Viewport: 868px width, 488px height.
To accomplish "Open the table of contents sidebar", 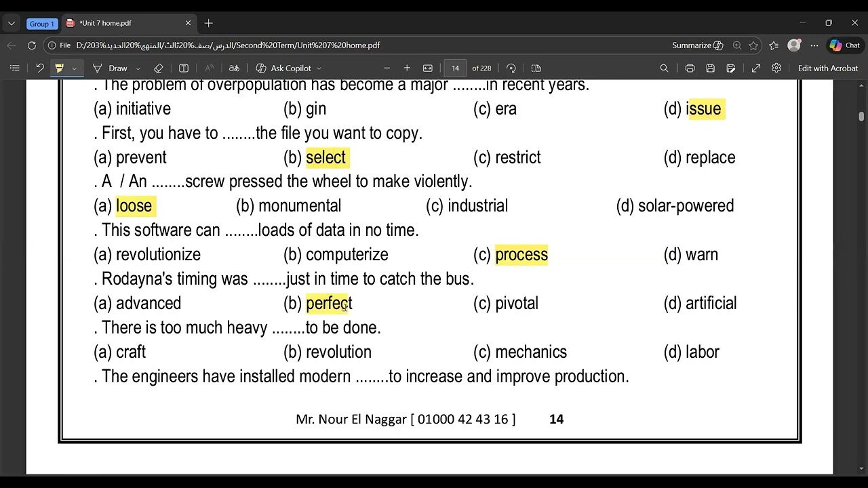I will tap(14, 68).
